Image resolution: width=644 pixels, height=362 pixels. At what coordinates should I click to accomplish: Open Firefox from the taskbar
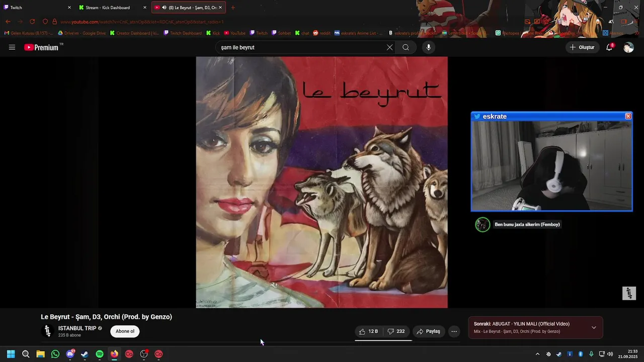tap(114, 354)
